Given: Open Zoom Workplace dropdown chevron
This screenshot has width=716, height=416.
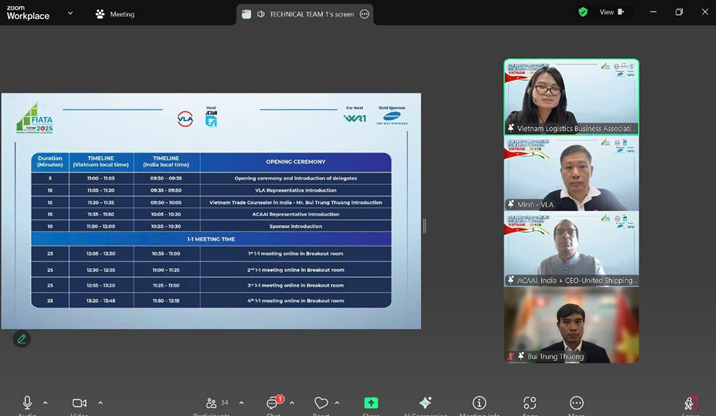Looking at the screenshot, I should (69, 14).
